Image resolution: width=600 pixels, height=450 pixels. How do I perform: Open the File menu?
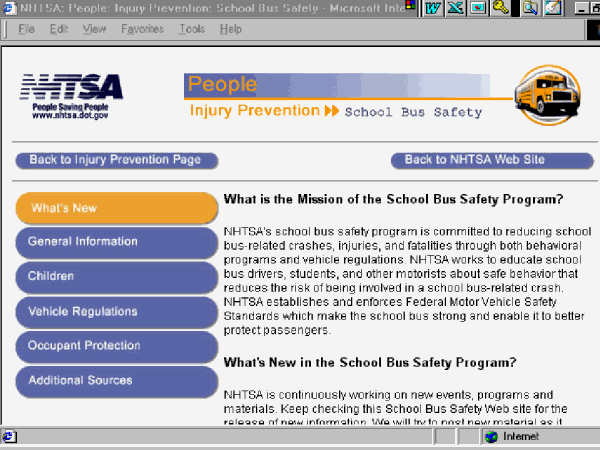click(x=26, y=30)
